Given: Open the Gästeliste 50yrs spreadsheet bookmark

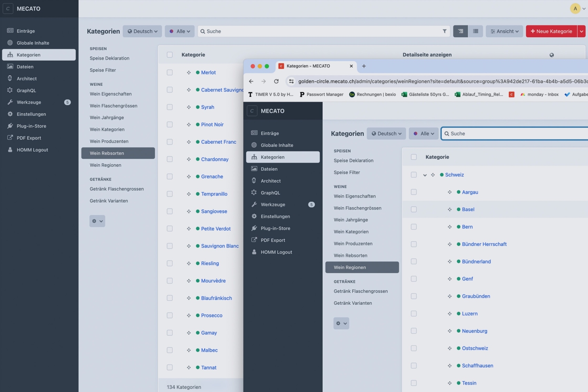Looking at the screenshot, I should (x=425, y=94).
